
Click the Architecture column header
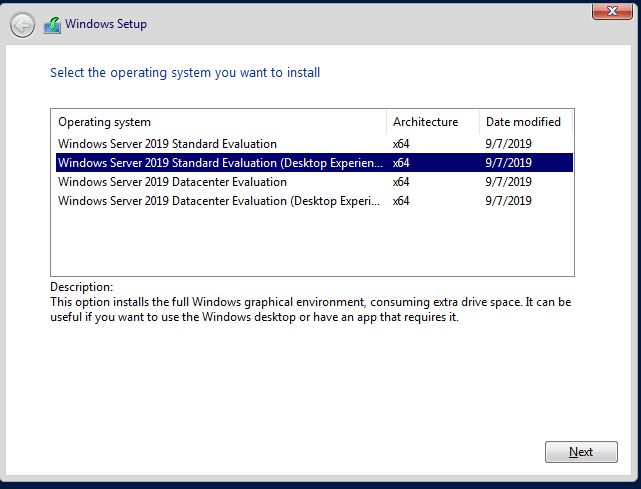coord(433,122)
